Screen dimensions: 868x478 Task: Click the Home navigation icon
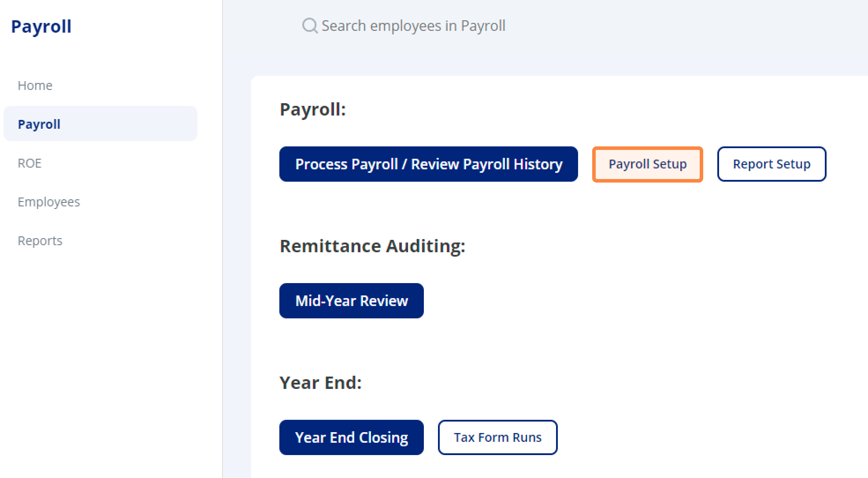coord(35,85)
